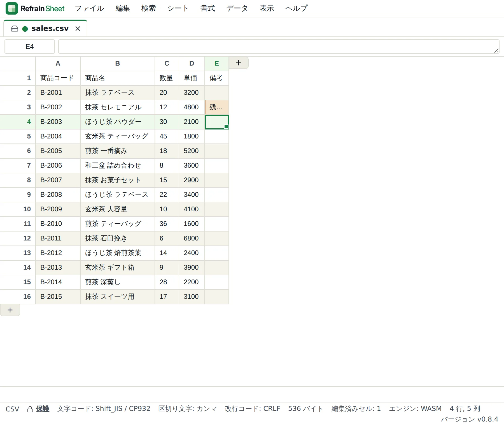Open the ファイル menu
The width and height of the screenshot is (504, 426).
pyautogui.click(x=89, y=8)
